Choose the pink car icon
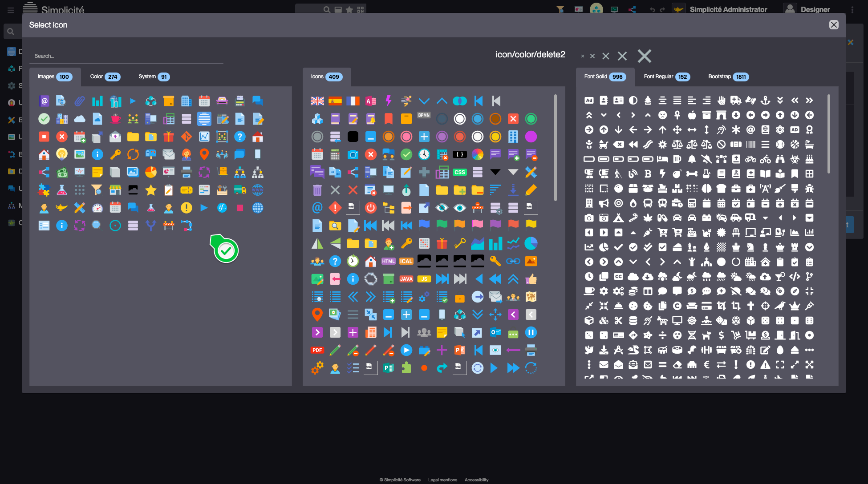 222,101
